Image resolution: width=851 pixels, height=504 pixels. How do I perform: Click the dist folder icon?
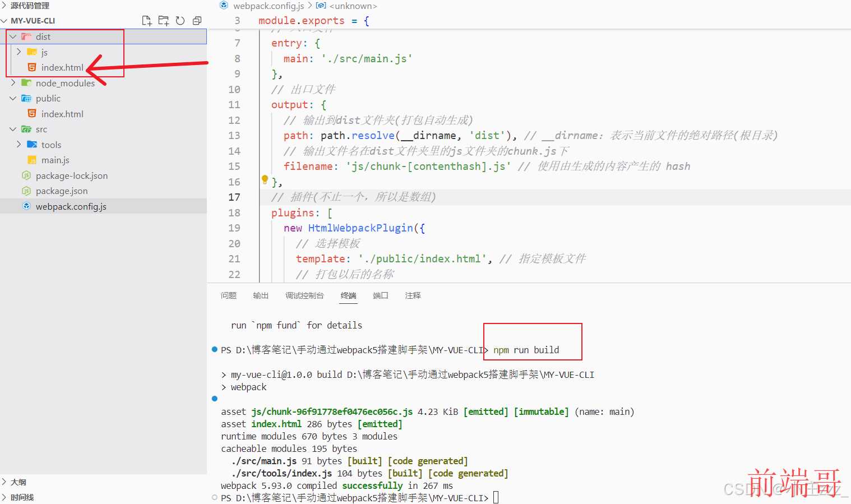tap(26, 36)
